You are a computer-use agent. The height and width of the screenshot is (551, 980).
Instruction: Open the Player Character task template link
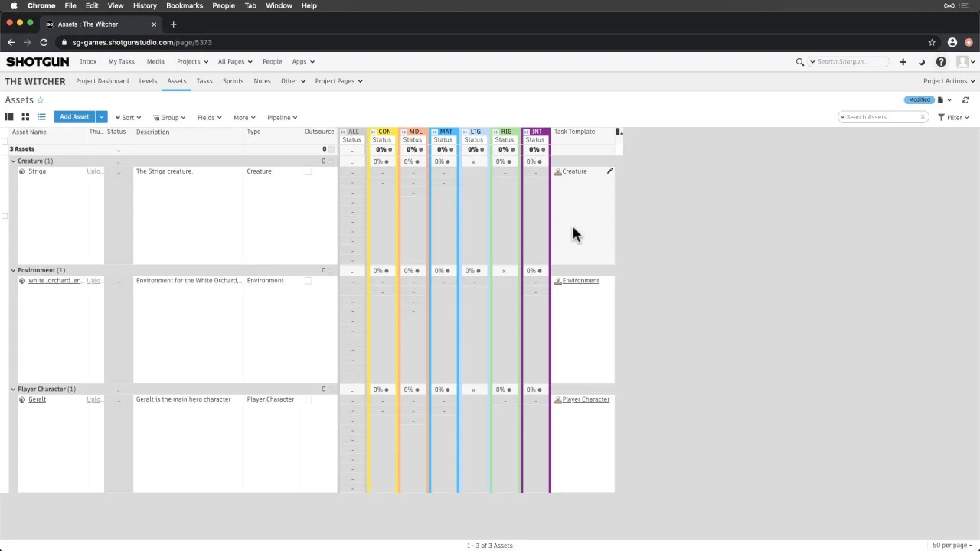click(586, 399)
